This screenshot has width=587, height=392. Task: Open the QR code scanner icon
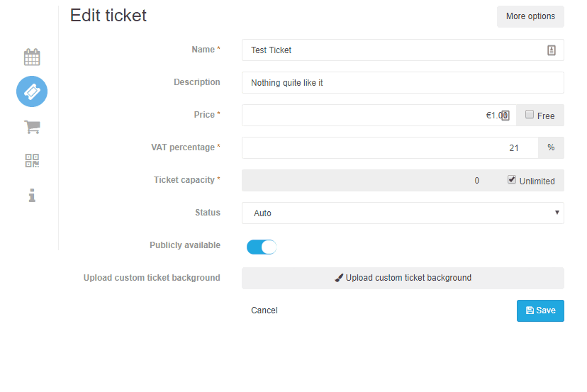point(32,161)
